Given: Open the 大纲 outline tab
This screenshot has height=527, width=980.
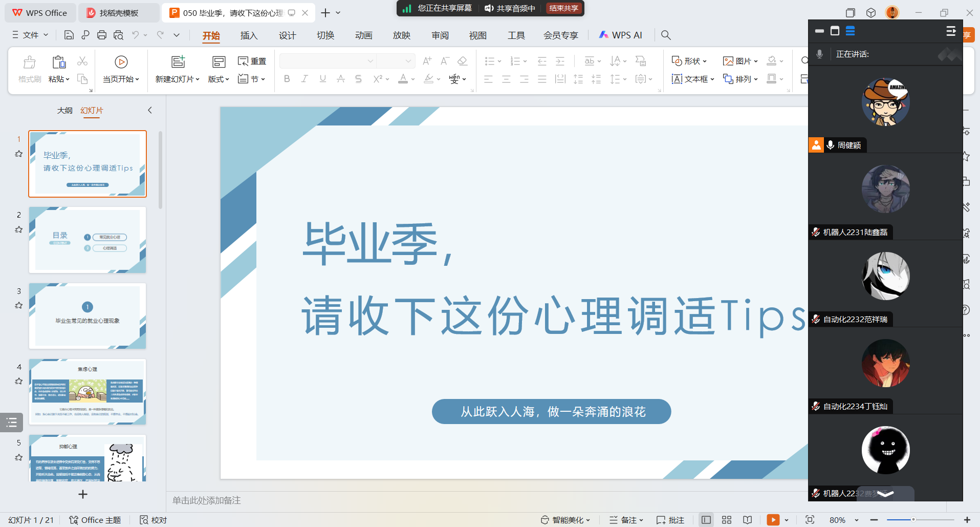Looking at the screenshot, I should [x=64, y=110].
